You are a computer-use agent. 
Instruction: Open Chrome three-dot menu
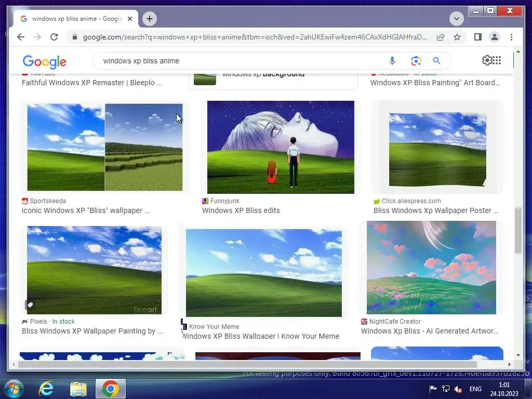coord(511,37)
